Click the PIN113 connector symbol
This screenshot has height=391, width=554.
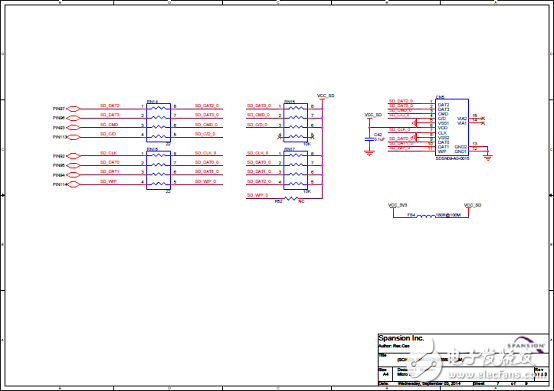73,137
